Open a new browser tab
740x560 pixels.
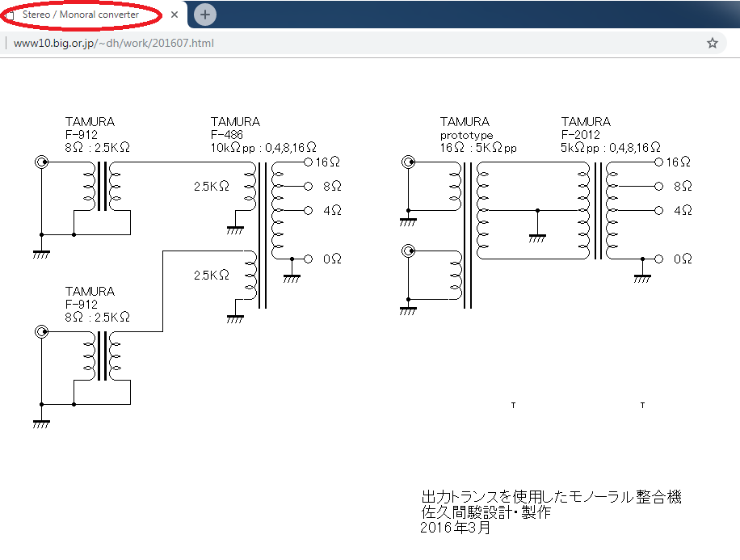pyautogui.click(x=205, y=15)
